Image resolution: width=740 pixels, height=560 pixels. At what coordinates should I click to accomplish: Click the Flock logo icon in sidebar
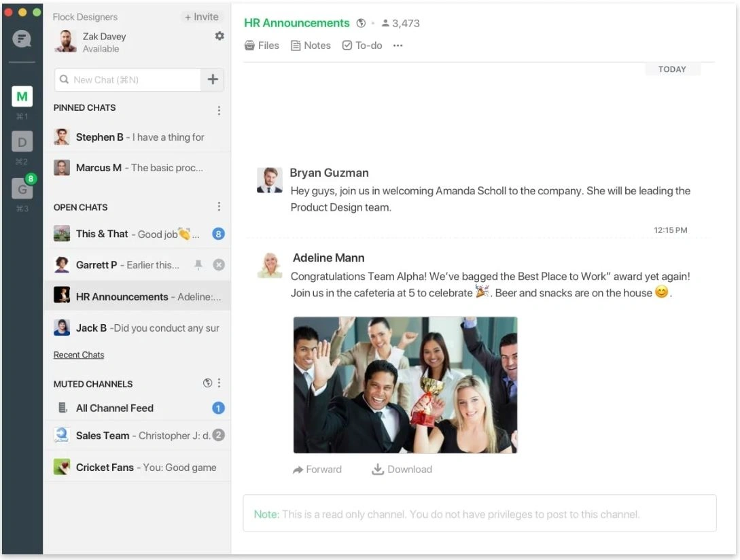pos(22,39)
